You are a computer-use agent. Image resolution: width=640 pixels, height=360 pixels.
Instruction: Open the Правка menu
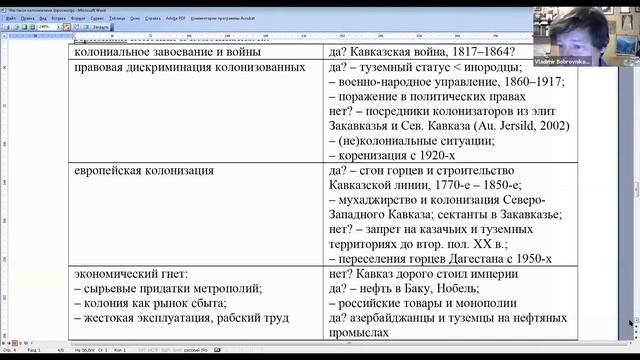point(27,18)
